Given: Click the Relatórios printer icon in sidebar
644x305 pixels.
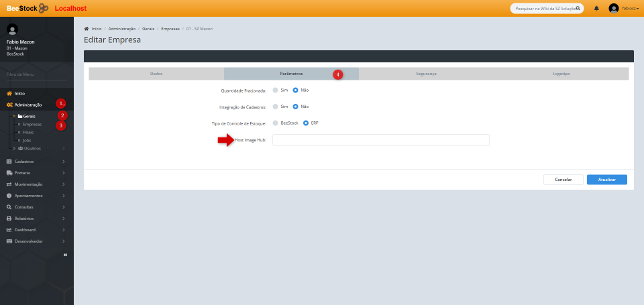Looking at the screenshot, I should pyautogui.click(x=9, y=219).
